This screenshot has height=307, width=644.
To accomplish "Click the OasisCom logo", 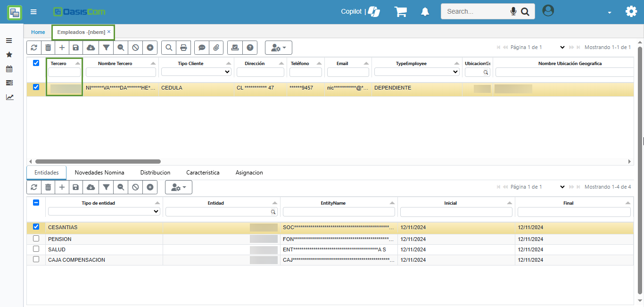I will coord(79,12).
